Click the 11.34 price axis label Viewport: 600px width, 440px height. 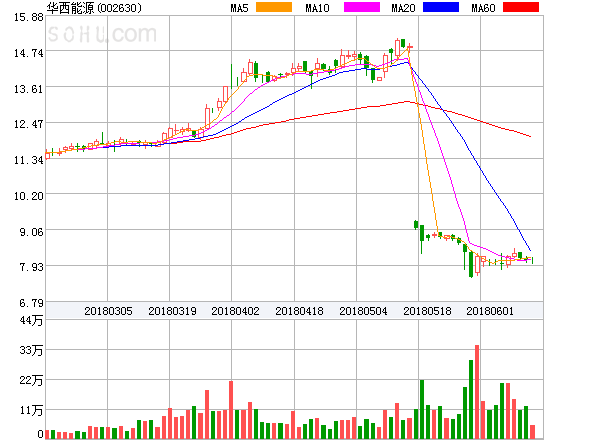click(29, 160)
